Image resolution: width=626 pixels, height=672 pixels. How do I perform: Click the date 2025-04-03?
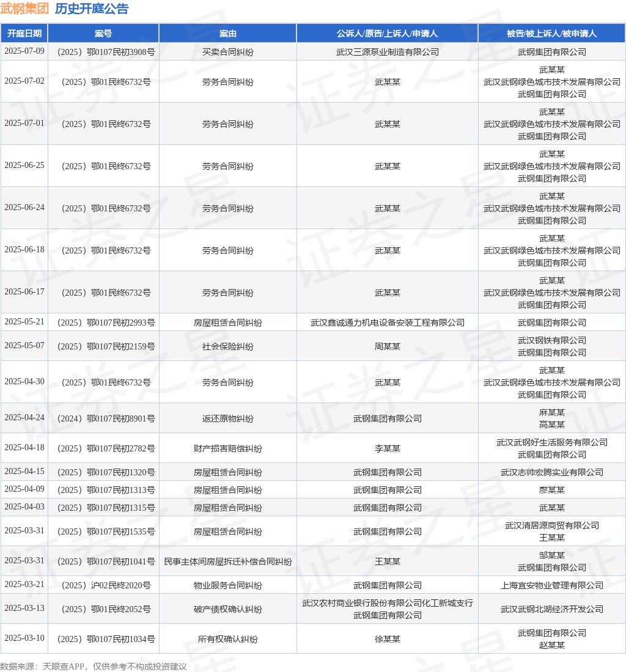click(24, 506)
